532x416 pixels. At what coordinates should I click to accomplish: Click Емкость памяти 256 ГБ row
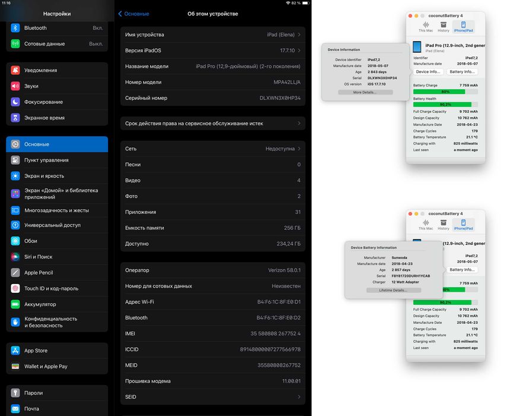point(213,228)
